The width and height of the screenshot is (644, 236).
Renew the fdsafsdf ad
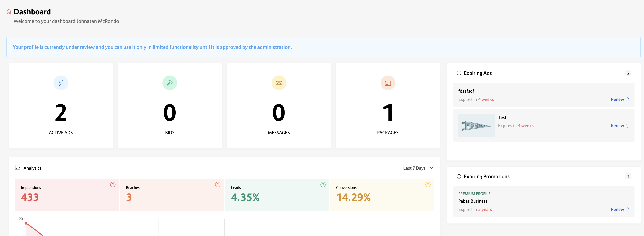pos(620,99)
